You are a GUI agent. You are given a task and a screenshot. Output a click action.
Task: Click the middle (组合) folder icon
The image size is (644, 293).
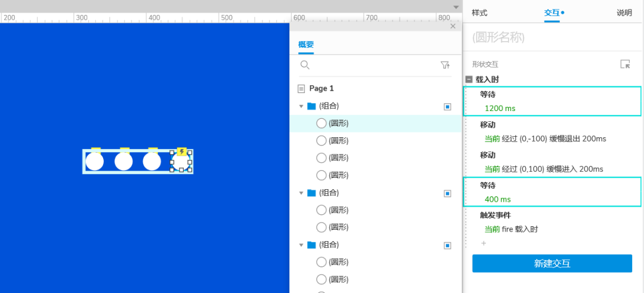pos(312,193)
